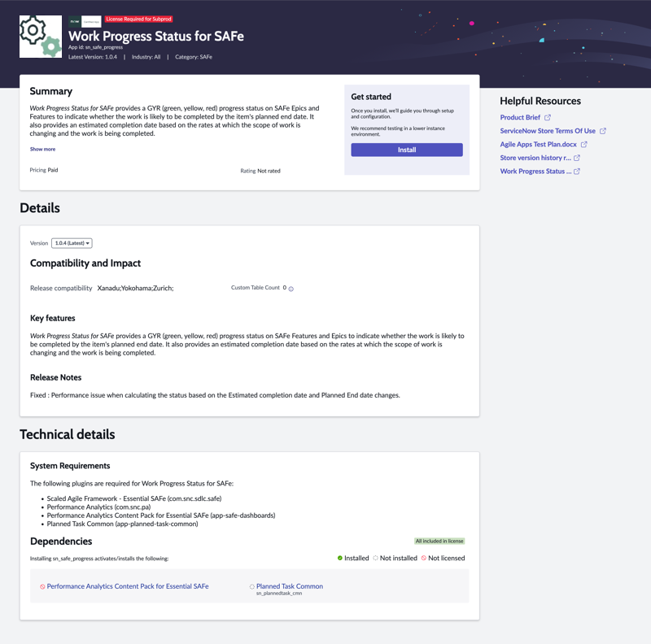Open the Product Brief link

click(520, 117)
